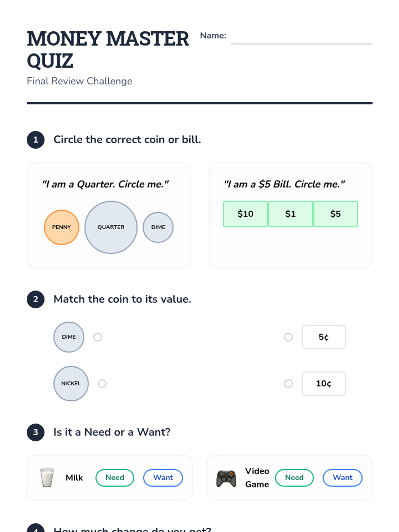This screenshot has width=399, height=532.
Task: Select the radio dot beside Dime
Action: pyautogui.click(x=98, y=337)
